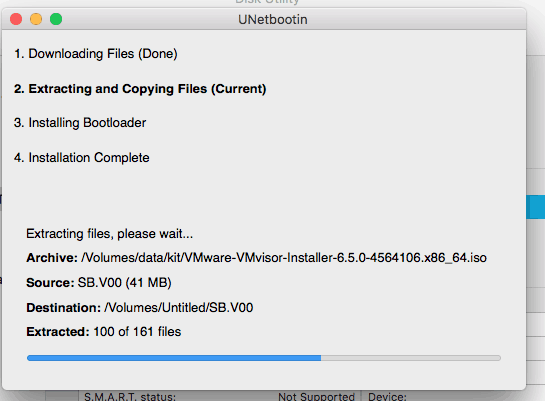
Task: Click the Installing Bootloader step label
Action: (x=80, y=123)
